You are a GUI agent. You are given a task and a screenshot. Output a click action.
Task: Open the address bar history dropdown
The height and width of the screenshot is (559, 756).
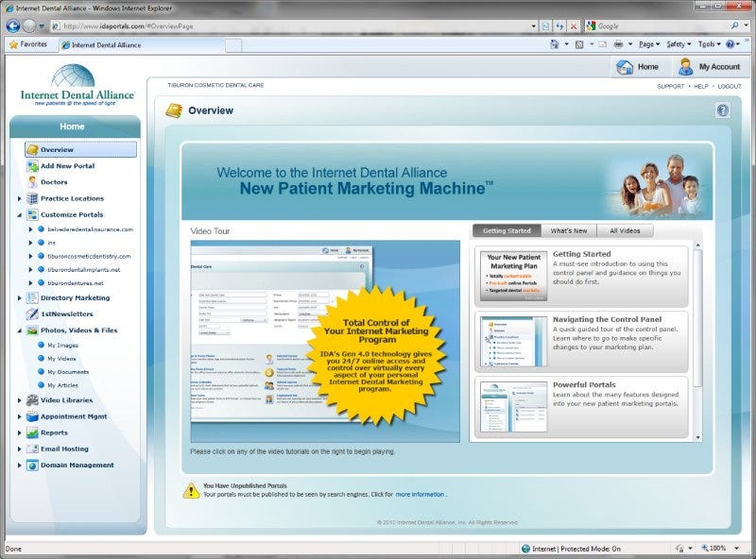pyautogui.click(x=533, y=26)
